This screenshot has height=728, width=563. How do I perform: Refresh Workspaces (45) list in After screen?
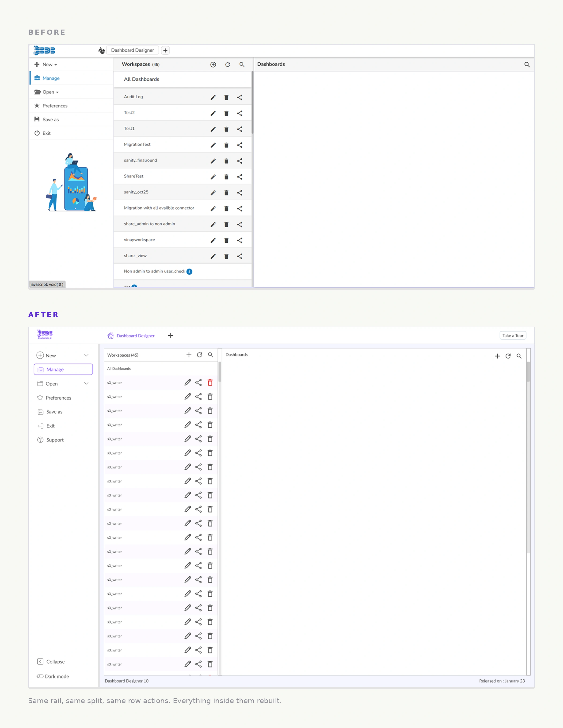coord(200,355)
